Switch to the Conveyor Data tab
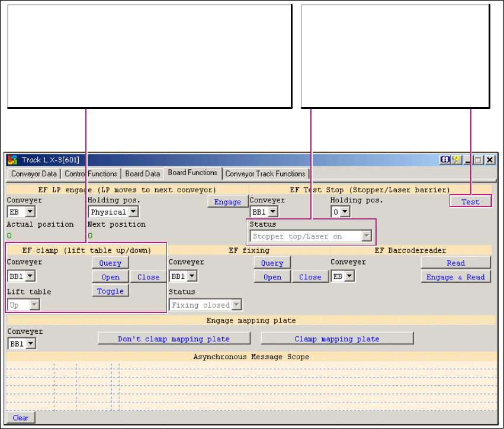The image size is (504, 429). [x=34, y=174]
